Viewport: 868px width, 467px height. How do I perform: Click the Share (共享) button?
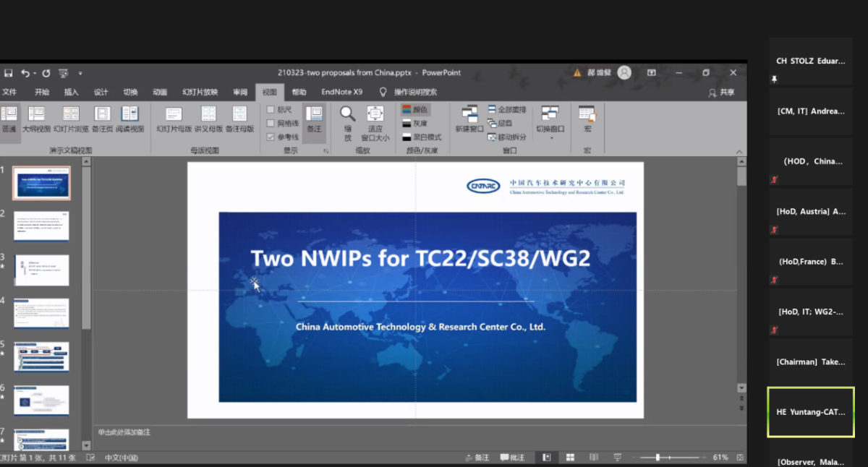[x=721, y=93]
